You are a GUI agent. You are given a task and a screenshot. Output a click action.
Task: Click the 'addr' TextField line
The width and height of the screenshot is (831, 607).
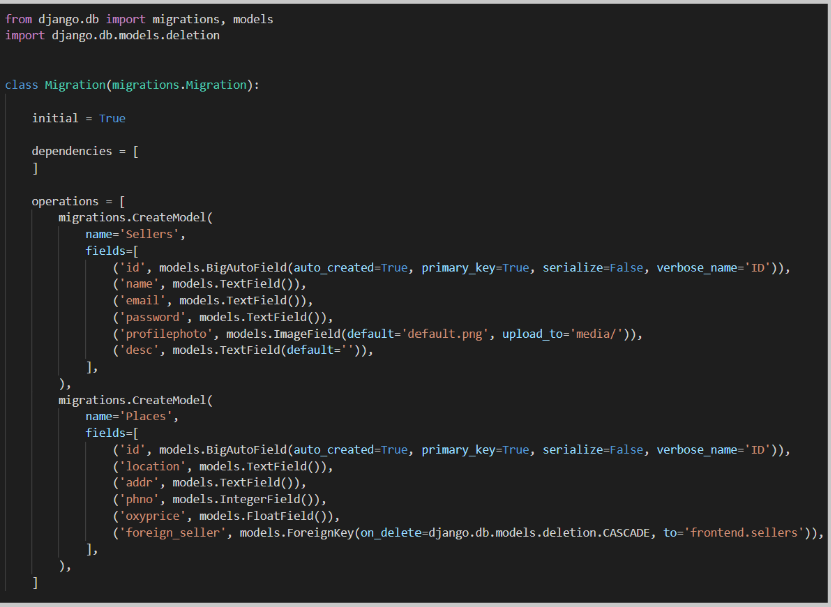tap(209, 483)
